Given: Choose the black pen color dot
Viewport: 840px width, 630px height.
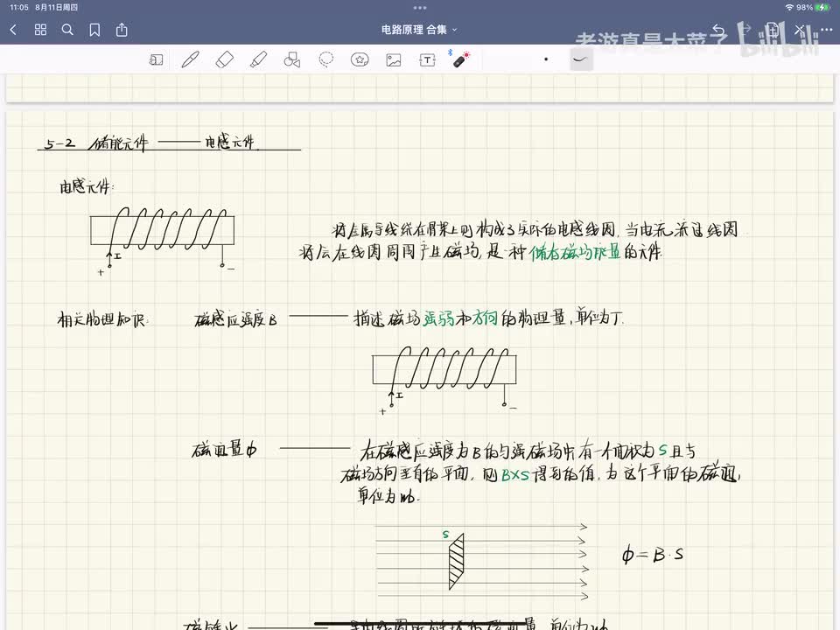Looking at the screenshot, I should [x=546, y=59].
